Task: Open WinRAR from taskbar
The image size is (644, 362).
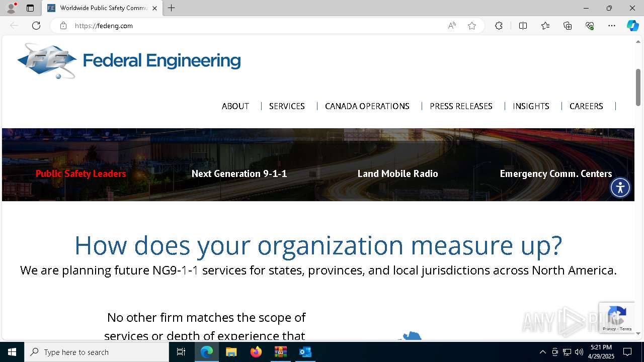Action: click(x=280, y=352)
